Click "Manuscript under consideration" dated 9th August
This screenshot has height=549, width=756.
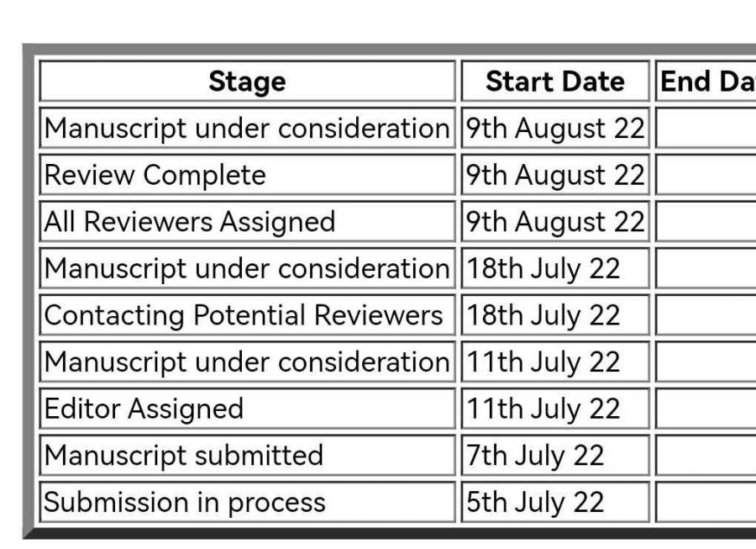[x=247, y=129]
